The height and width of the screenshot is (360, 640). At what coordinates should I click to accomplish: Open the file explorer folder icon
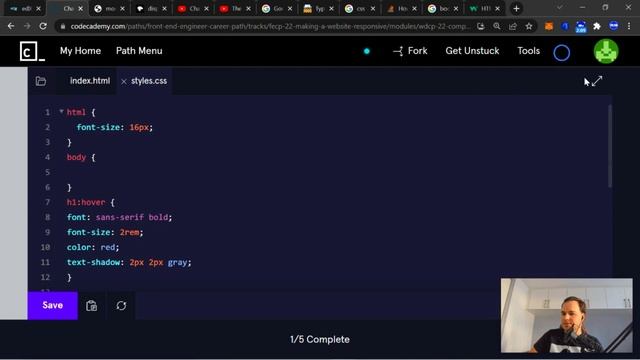coord(41,81)
